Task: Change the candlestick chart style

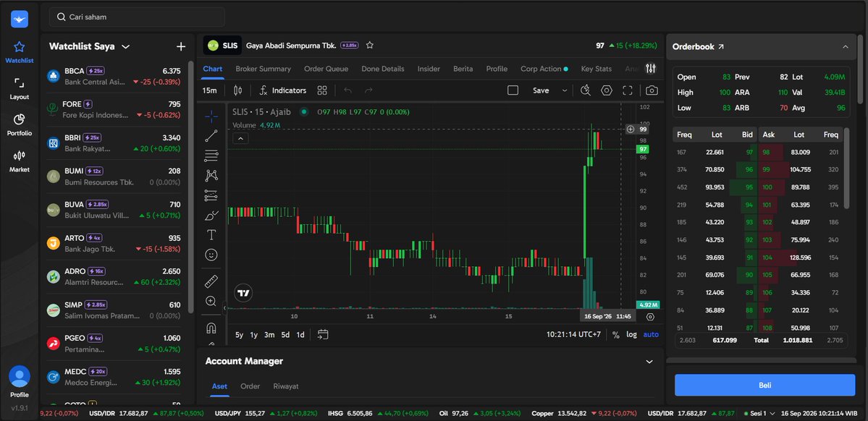Action: (x=238, y=90)
